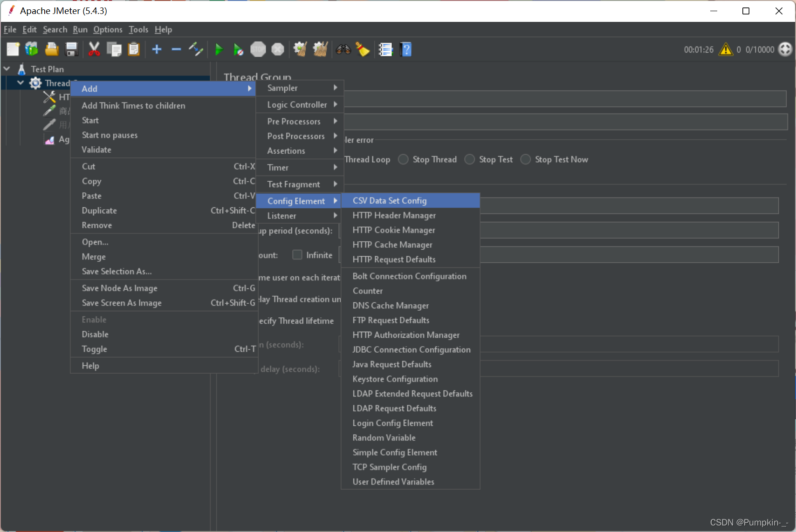Select the Stop Test Now radio button
This screenshot has height=532, width=796.
(525, 159)
